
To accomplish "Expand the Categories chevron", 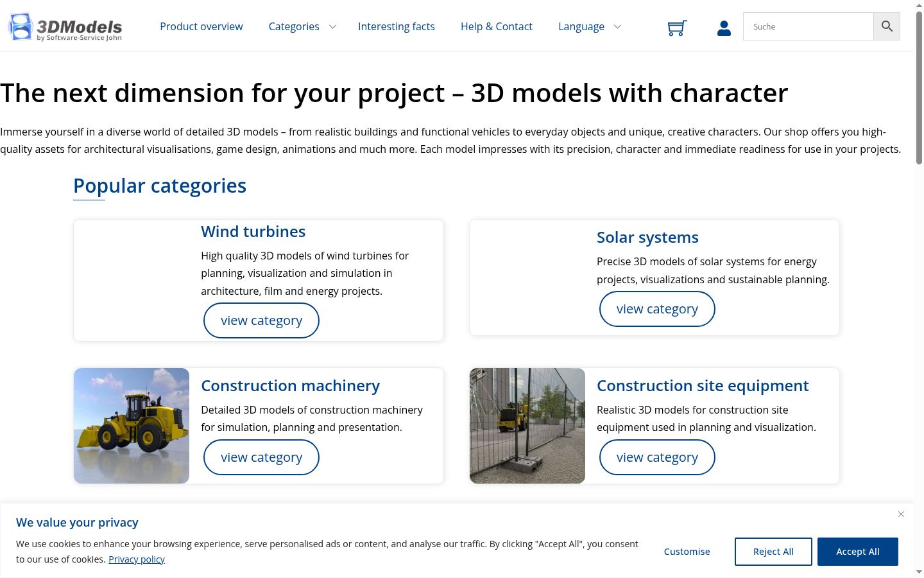I will (332, 26).
